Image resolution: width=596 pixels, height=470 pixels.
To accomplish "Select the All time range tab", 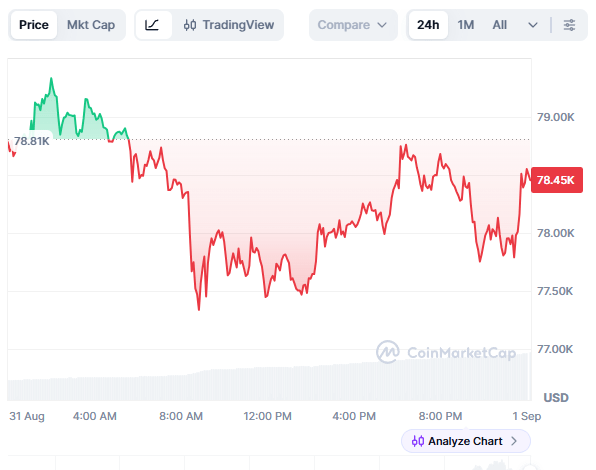I will (499, 25).
